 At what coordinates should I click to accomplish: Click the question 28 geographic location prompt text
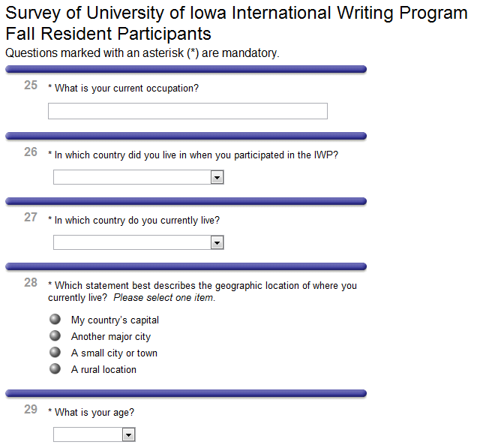coord(202,291)
